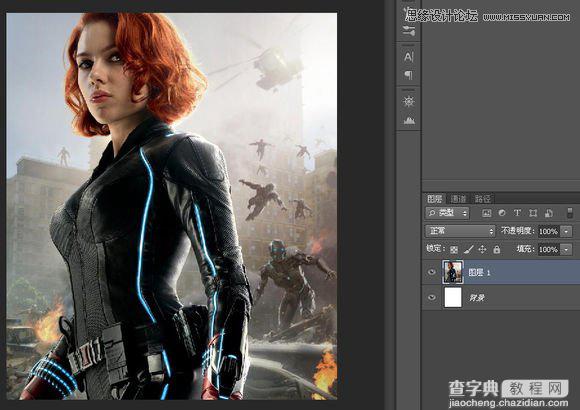This screenshot has height=410, width=580.
Task: Filter layers by type (T) icon
Action: coord(517,213)
